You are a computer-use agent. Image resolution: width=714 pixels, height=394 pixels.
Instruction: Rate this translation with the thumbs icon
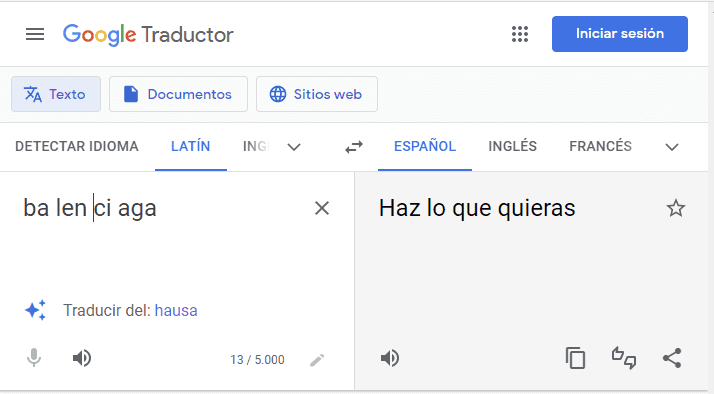point(623,358)
